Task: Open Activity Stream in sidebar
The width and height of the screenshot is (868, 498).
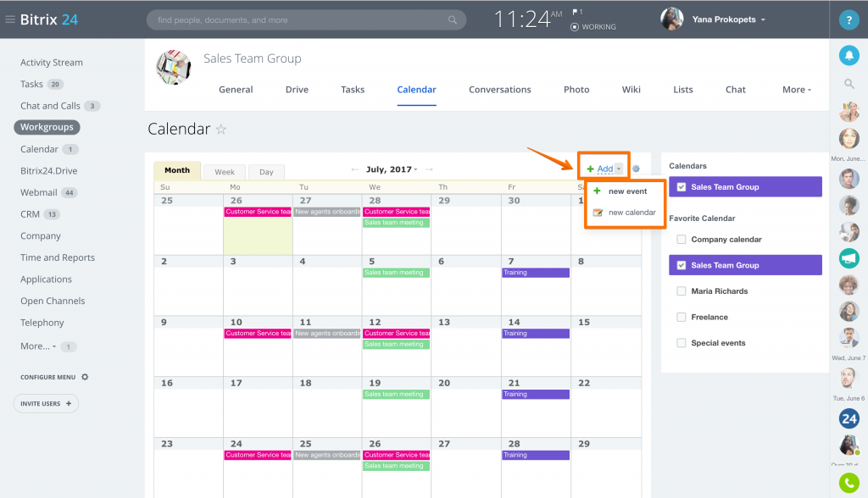Action: (52, 63)
